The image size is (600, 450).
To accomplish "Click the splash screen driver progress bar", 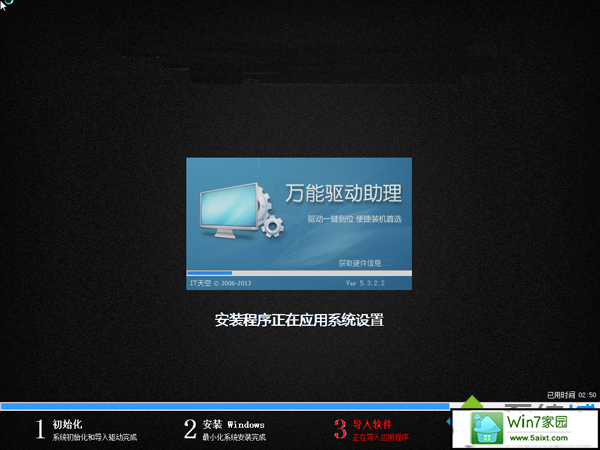I will click(299, 273).
